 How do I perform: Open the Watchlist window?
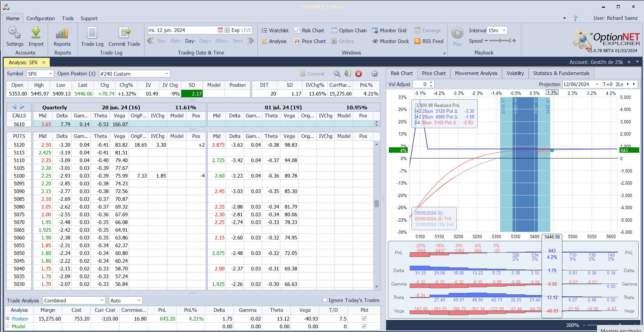pyautogui.click(x=275, y=31)
